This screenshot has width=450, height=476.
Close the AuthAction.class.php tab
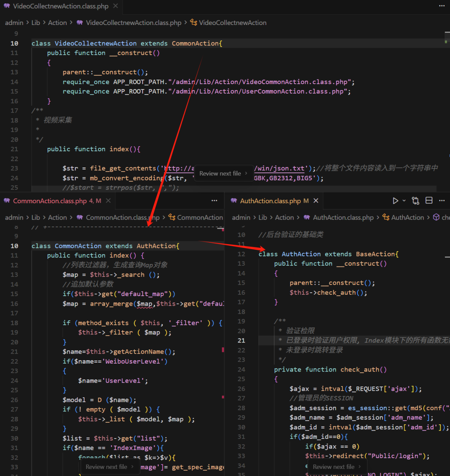316,201
